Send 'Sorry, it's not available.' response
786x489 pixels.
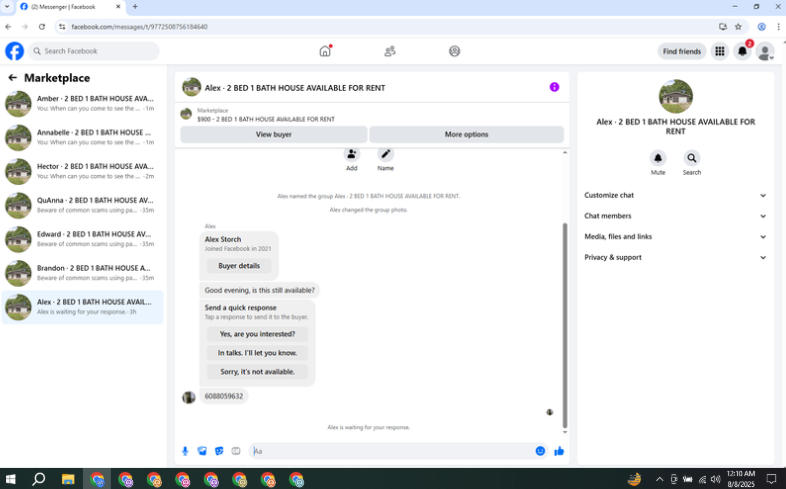[257, 372]
